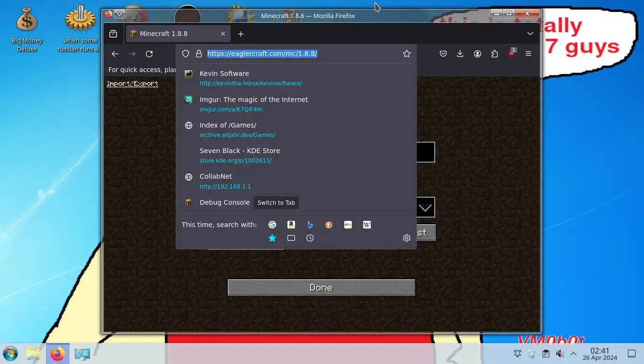Screen dimensions: 644x364
Task: Open the Downloads panel
Action: pyautogui.click(x=460, y=54)
